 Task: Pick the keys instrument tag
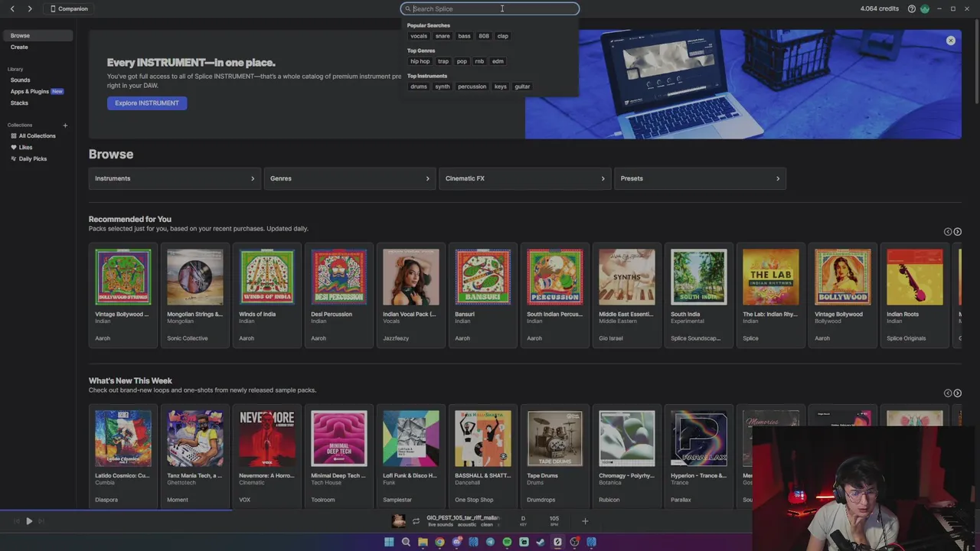click(x=500, y=86)
